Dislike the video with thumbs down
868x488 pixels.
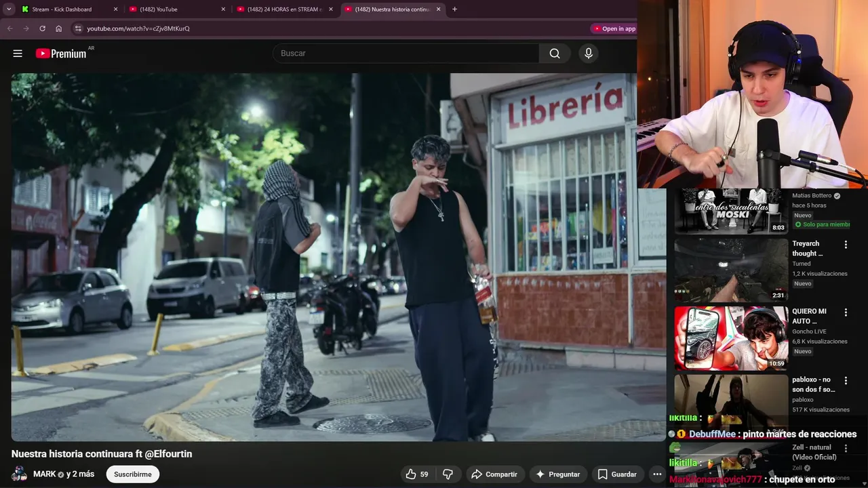448,474
